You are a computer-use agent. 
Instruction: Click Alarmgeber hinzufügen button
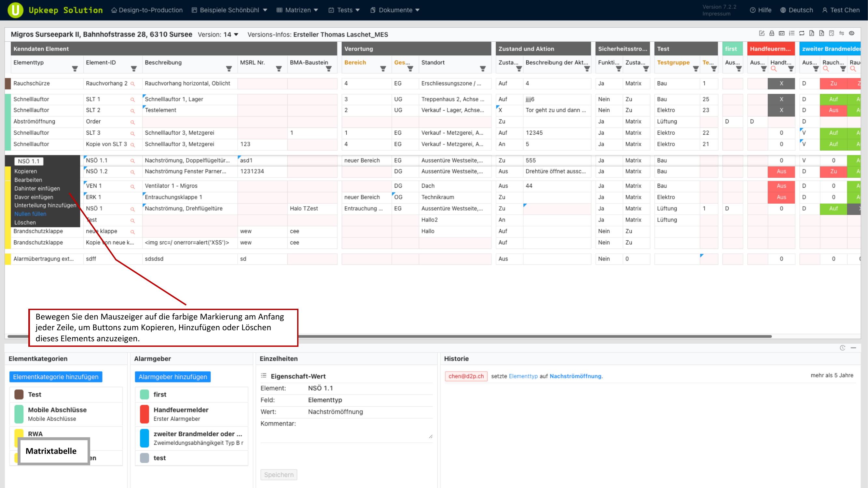point(173,376)
